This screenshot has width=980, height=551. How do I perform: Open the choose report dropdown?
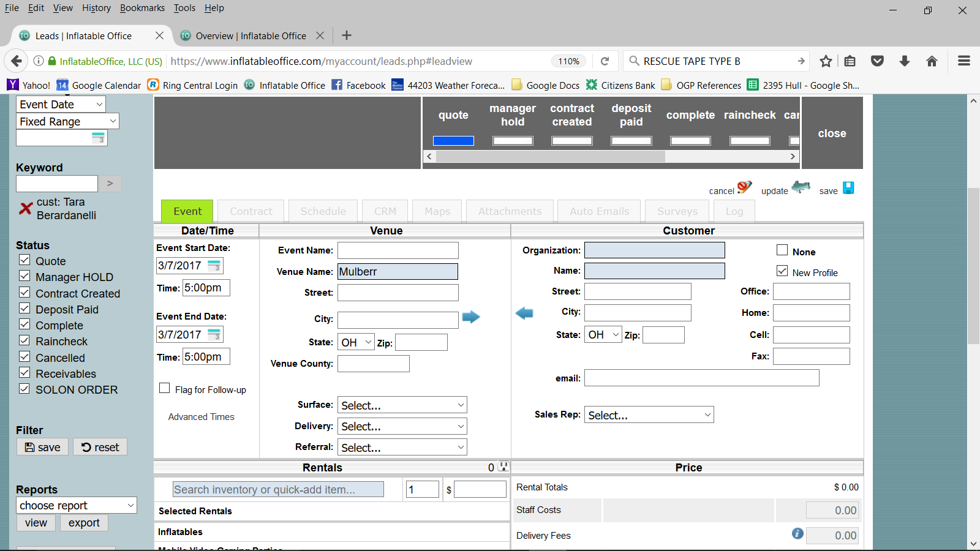(x=77, y=506)
